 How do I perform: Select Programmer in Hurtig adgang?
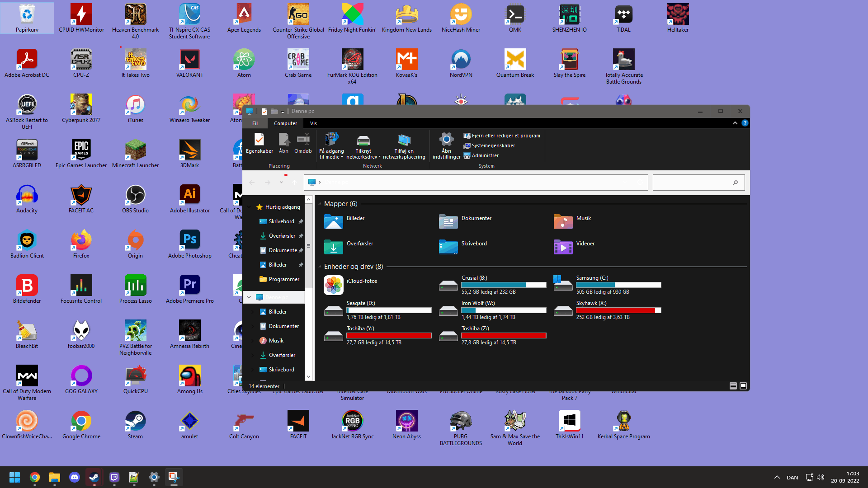(279, 279)
